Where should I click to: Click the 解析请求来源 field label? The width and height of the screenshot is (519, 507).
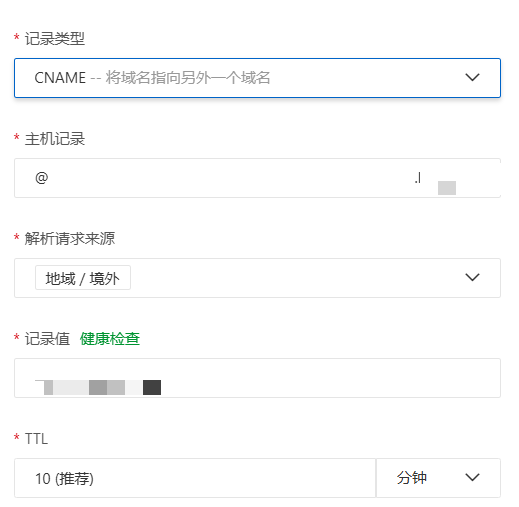(70, 239)
